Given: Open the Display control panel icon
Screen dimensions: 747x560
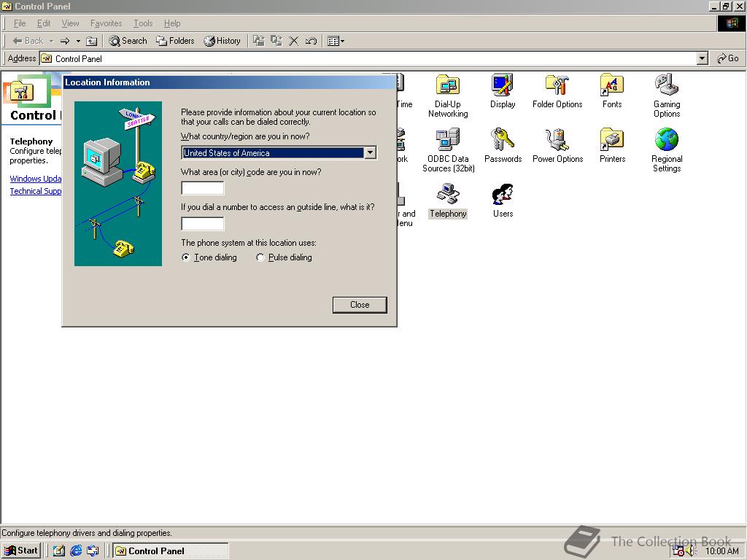Looking at the screenshot, I should tap(503, 91).
